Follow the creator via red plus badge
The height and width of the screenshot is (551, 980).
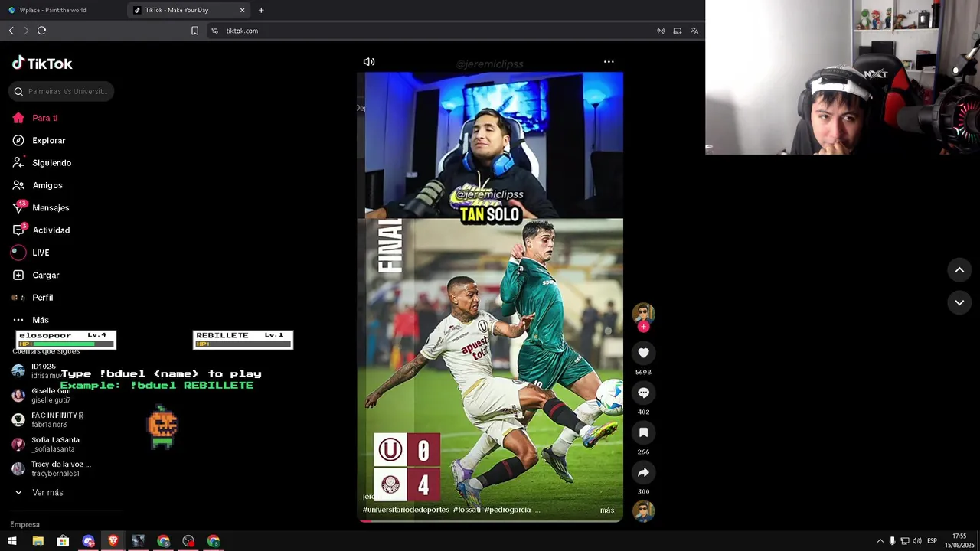tap(643, 327)
